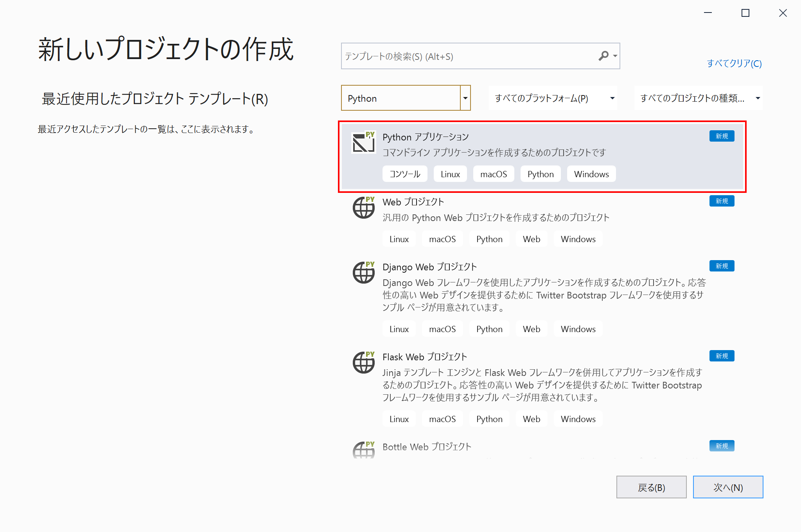801x532 pixels.
Task: Click the すべてクリア(C) link
Action: tap(734, 63)
